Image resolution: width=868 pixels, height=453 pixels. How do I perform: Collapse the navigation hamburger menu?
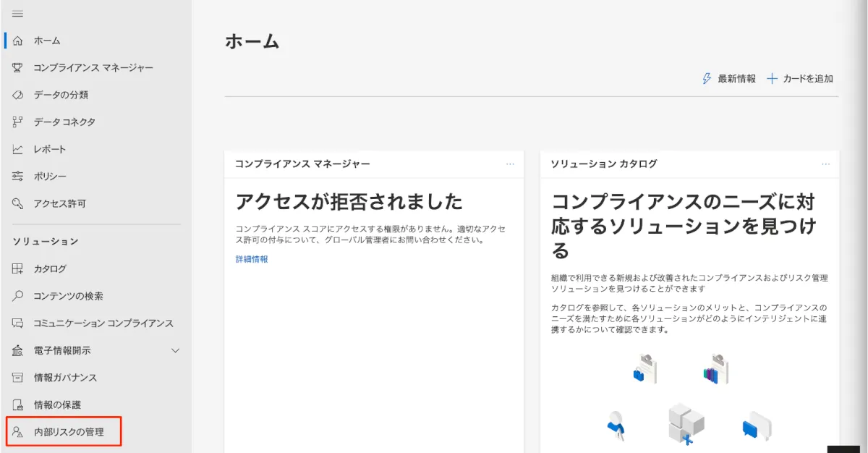pyautogui.click(x=18, y=14)
